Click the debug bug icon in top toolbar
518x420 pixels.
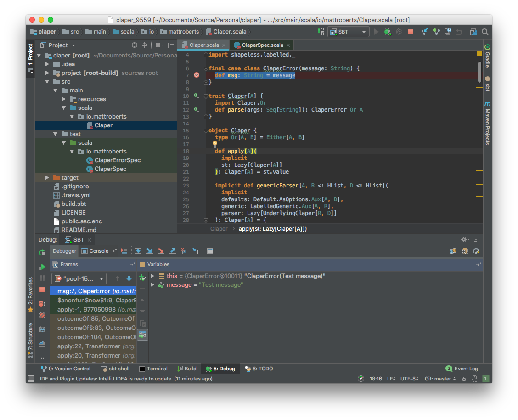[x=387, y=32]
